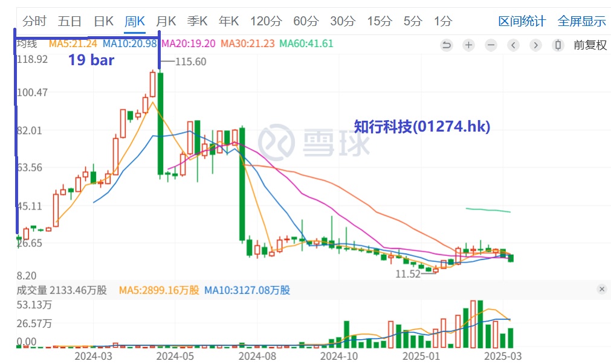Open the 前复权 adjustment dropdown
This screenshot has width=611, height=364.
[x=590, y=45]
